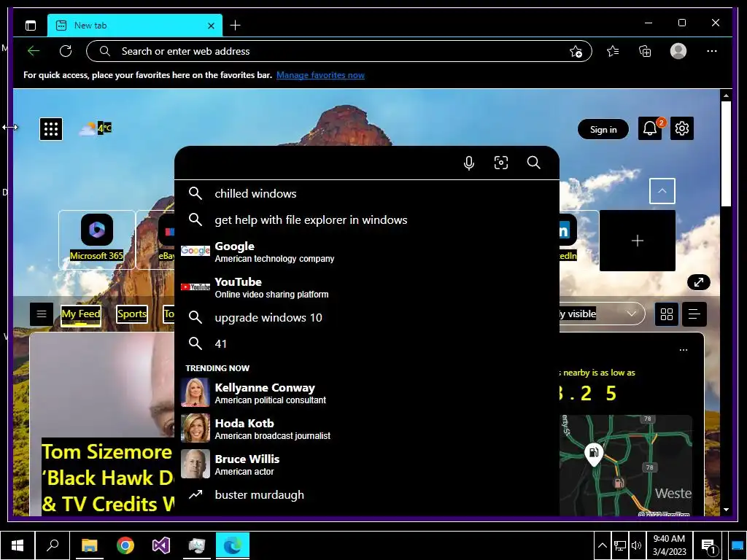This screenshot has width=747, height=560.
Task: Open gas price card ellipsis options
Action: pyautogui.click(x=683, y=350)
